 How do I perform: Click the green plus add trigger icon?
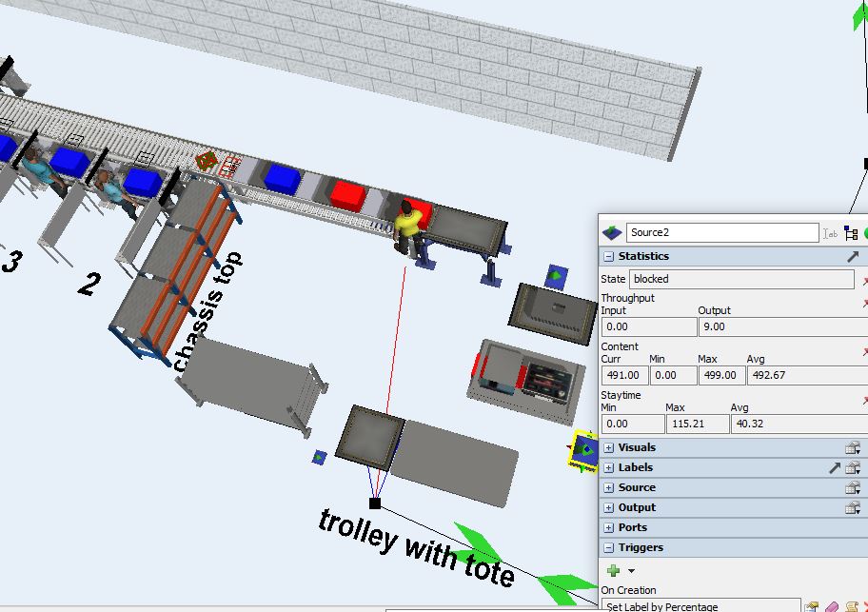(x=613, y=571)
